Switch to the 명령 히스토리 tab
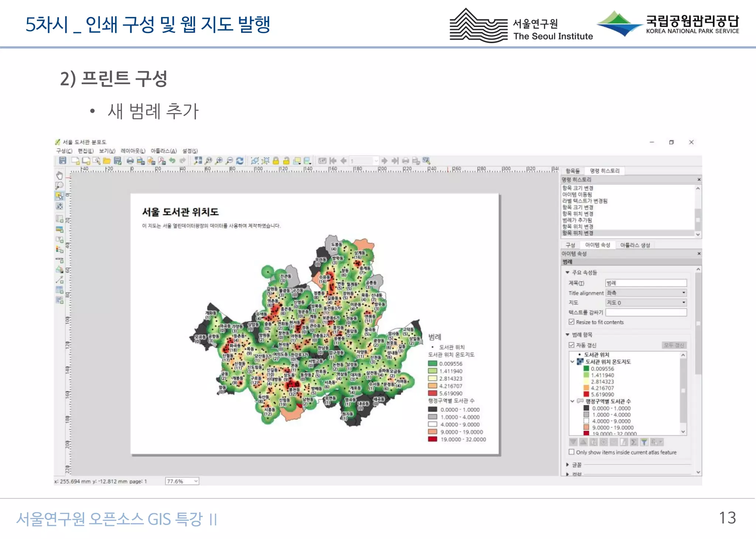 [x=604, y=171]
